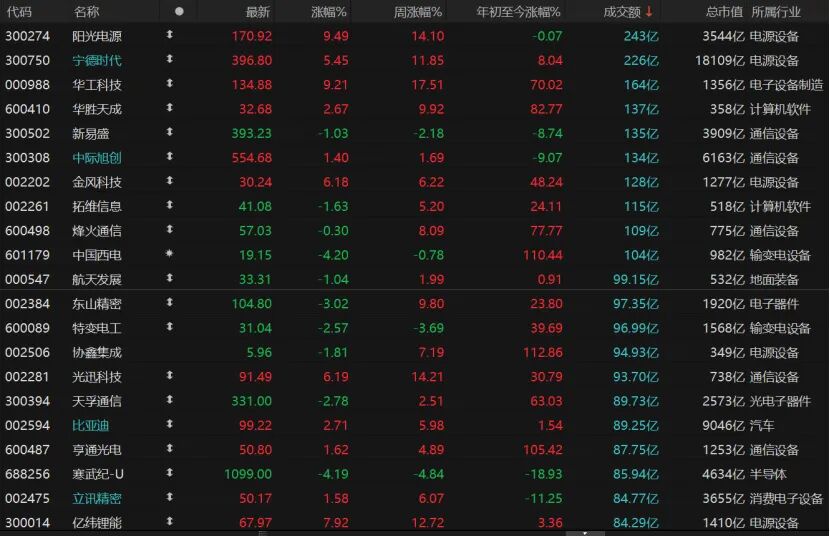Open the 中际旭创 stock link
This screenshot has width=830, height=536.
pos(98,158)
